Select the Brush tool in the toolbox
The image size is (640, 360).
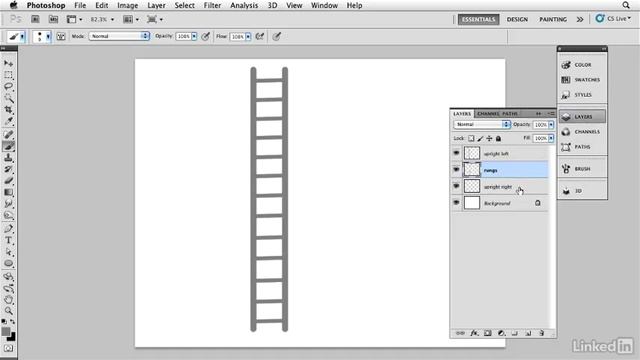[x=8, y=146]
